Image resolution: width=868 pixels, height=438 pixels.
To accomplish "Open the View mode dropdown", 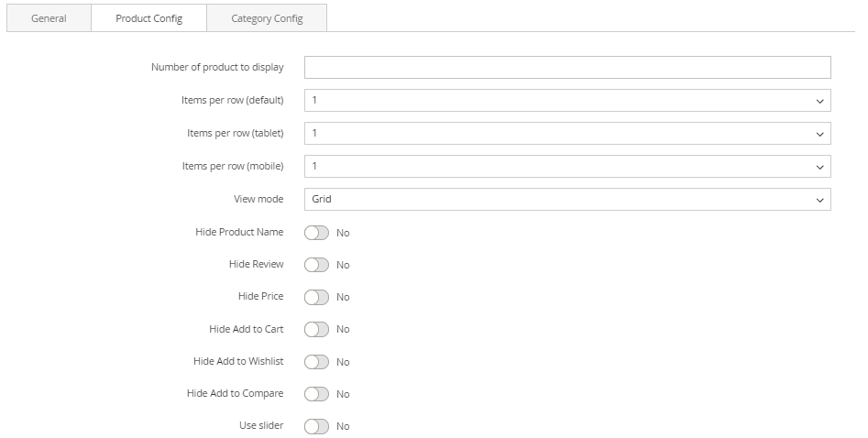I will point(566,199).
